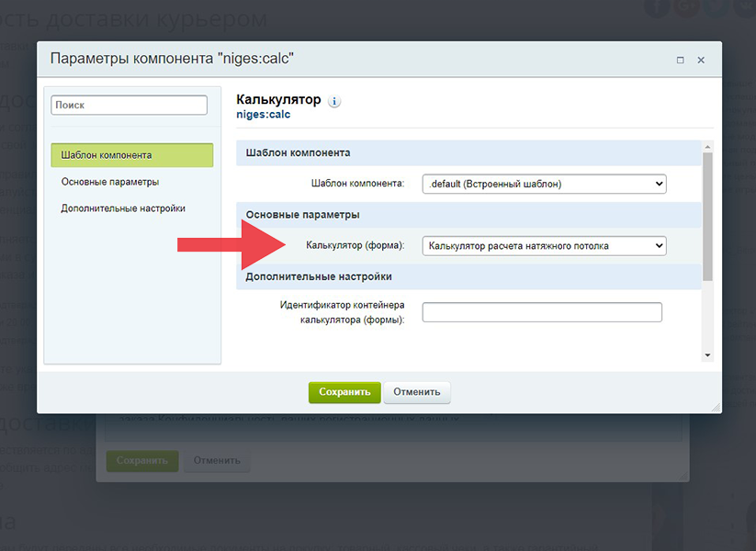
Task: Click the green Сохранить button in dialog
Action: click(344, 392)
